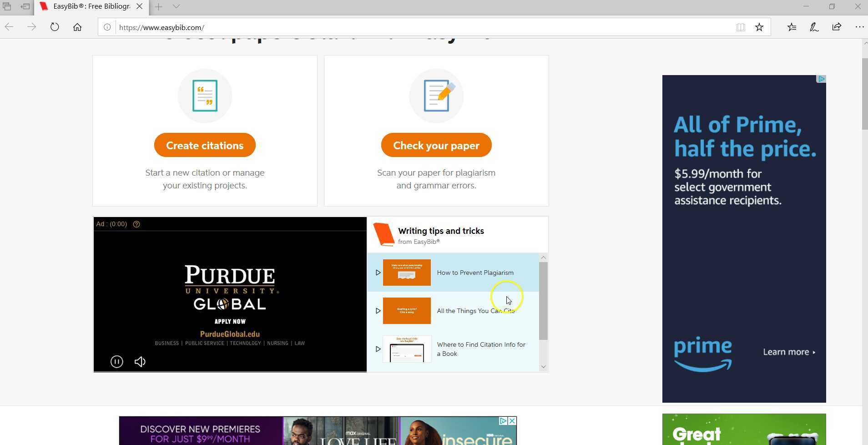
Task: Pause the Purdue University video ad
Action: 116,361
